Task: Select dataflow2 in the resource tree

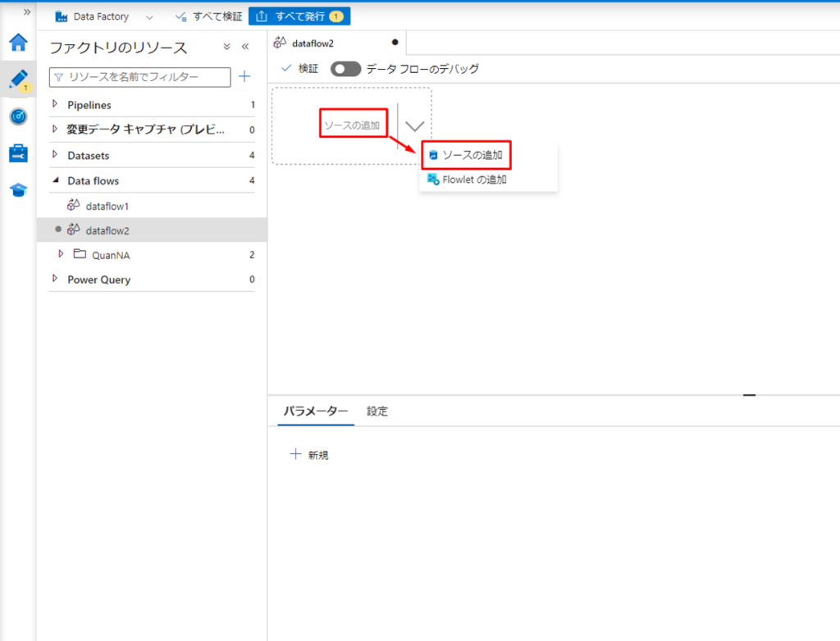Action: coord(152,230)
